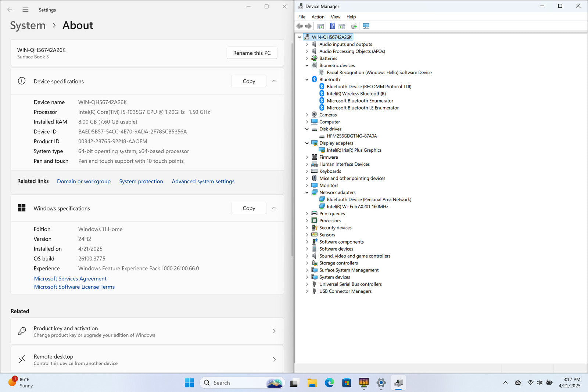Expand the Universal Serial Bus controllers node

[307, 284]
